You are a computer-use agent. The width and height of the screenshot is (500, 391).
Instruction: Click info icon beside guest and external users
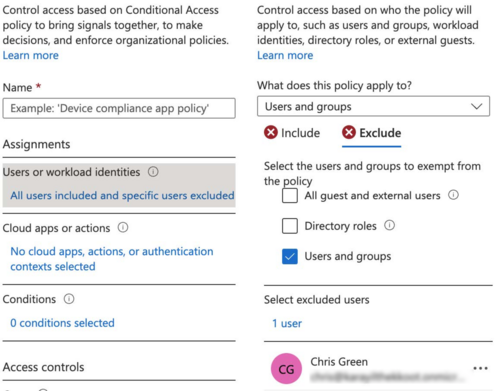click(453, 195)
